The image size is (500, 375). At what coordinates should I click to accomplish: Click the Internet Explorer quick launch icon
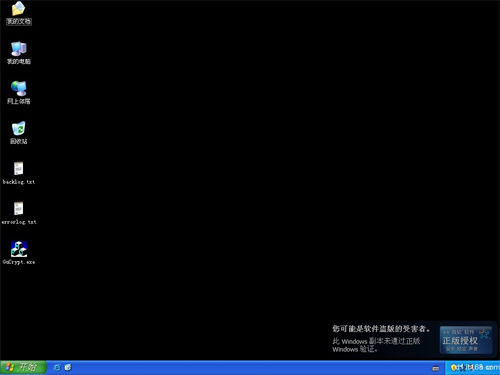(57, 367)
